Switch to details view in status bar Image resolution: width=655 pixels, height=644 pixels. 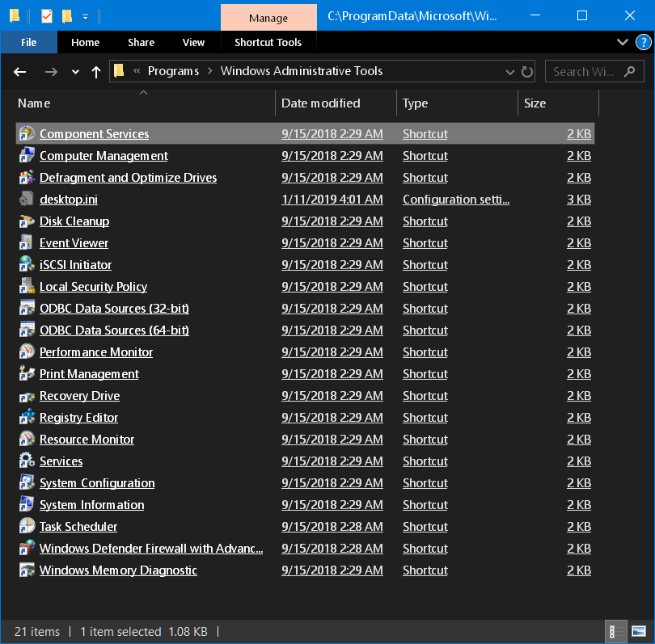click(615, 632)
